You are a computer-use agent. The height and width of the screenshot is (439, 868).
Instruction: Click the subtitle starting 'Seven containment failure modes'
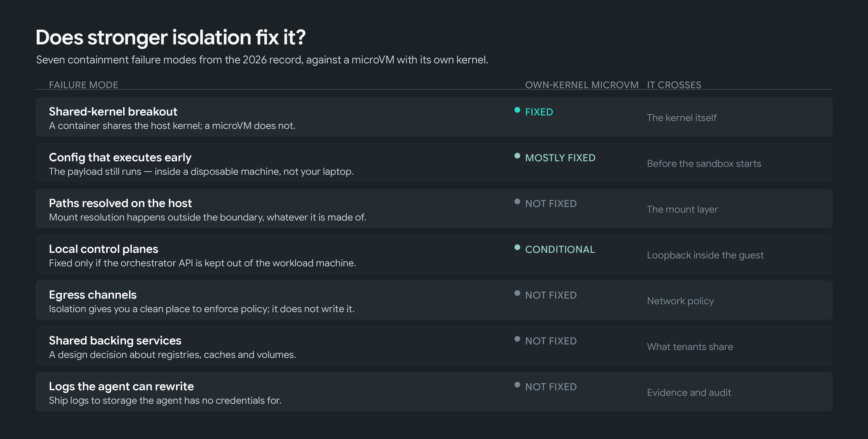pyautogui.click(x=262, y=60)
